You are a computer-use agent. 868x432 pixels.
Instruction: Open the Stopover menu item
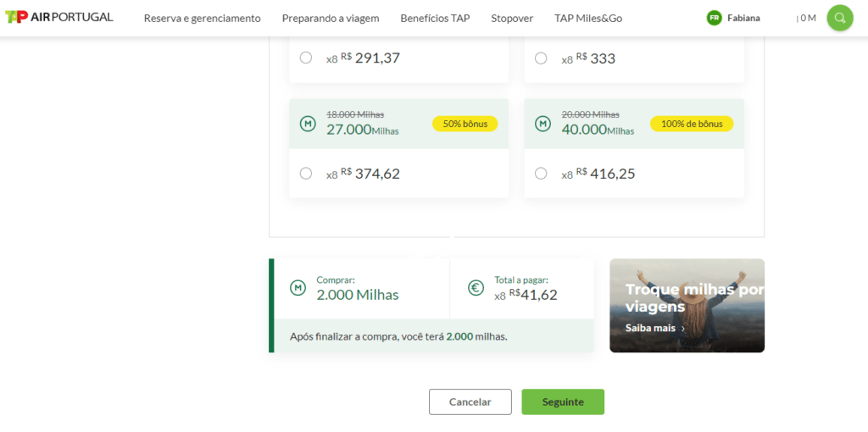pyautogui.click(x=512, y=18)
